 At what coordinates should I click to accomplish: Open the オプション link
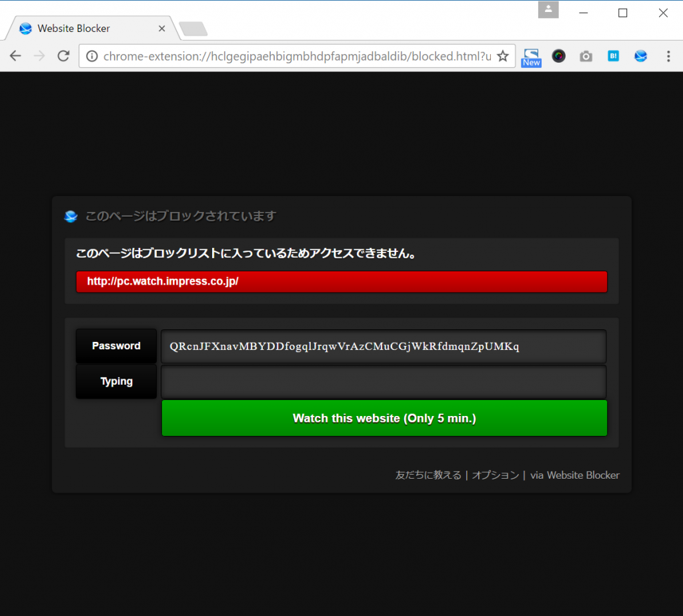click(495, 475)
